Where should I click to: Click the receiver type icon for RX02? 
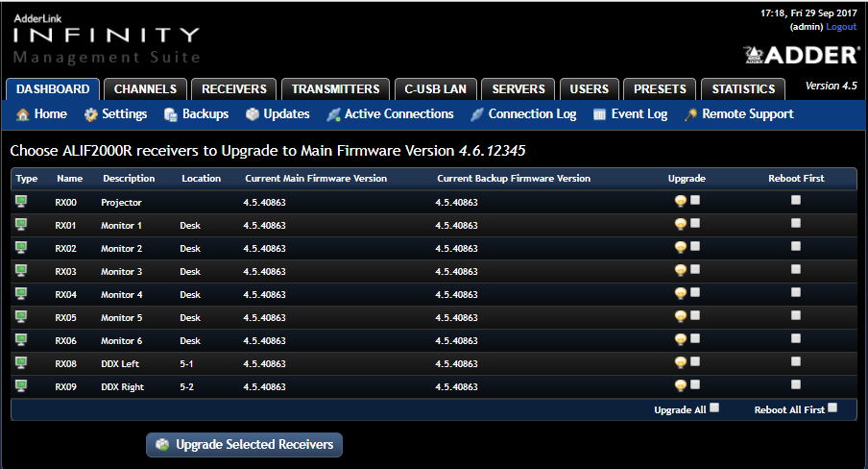[x=21, y=247]
